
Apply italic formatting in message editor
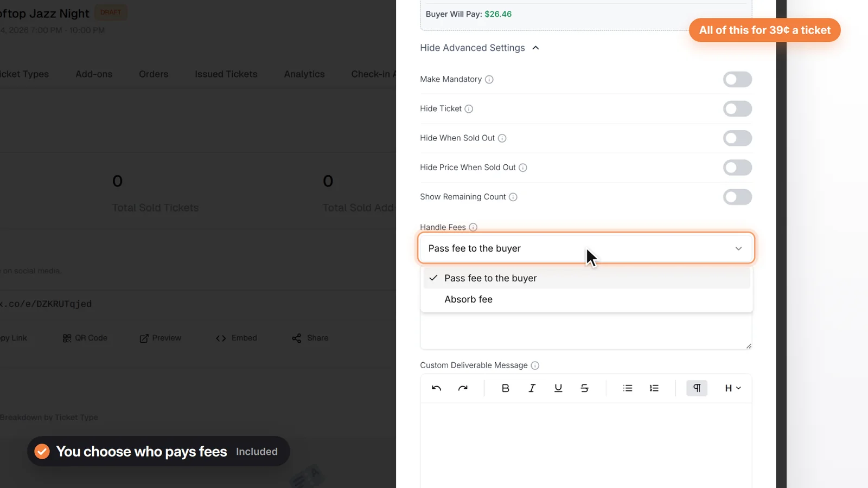click(x=532, y=388)
